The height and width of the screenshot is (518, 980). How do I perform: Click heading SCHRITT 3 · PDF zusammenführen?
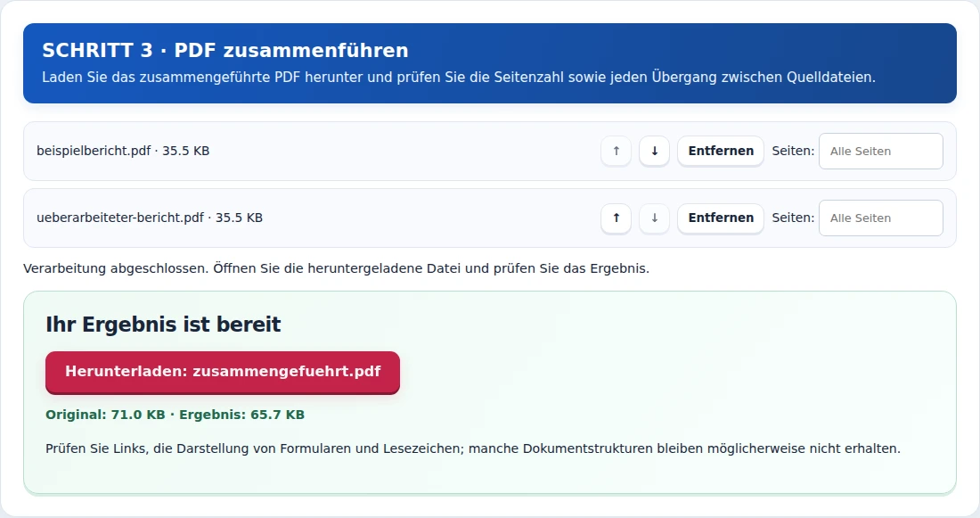tap(225, 50)
